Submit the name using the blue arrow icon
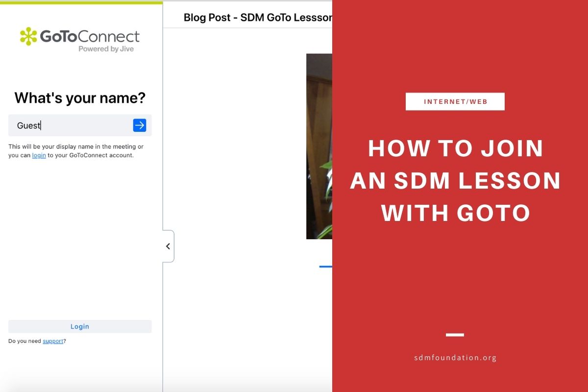The height and width of the screenshot is (392, 588). (139, 125)
